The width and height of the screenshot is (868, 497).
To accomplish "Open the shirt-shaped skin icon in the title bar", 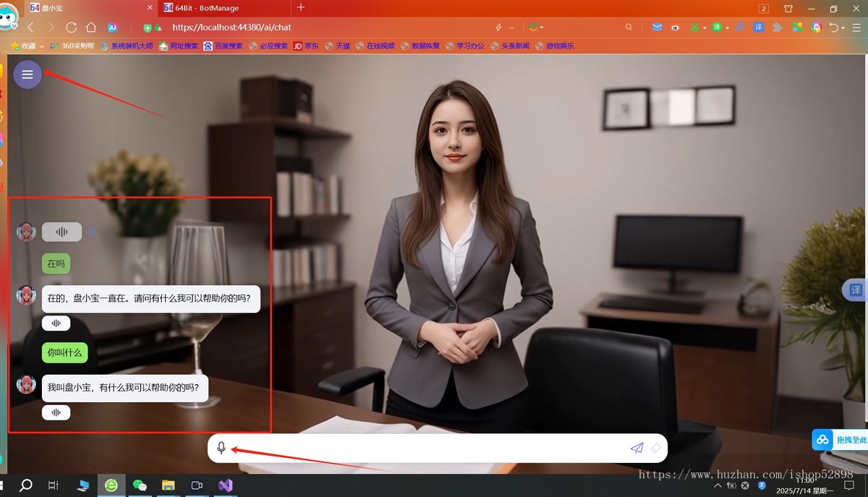I will (x=788, y=9).
